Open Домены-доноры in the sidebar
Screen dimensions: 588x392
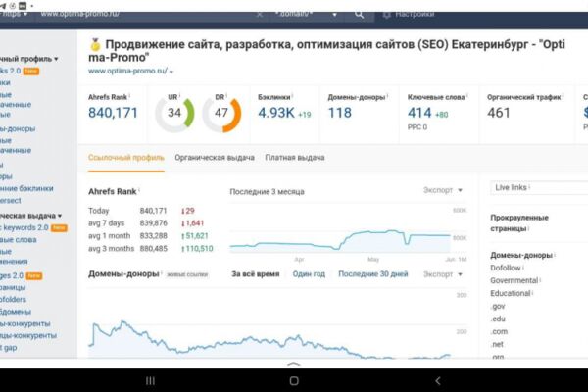pos(18,128)
